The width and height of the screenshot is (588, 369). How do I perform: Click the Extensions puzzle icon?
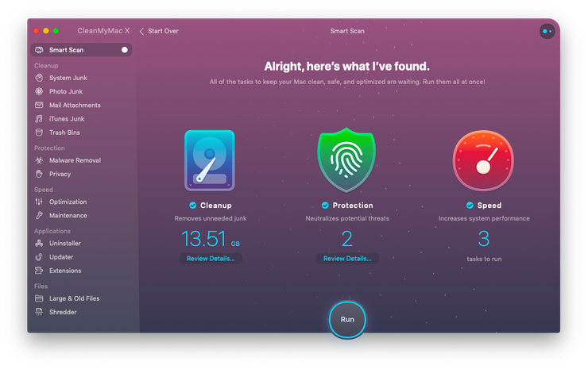39,271
